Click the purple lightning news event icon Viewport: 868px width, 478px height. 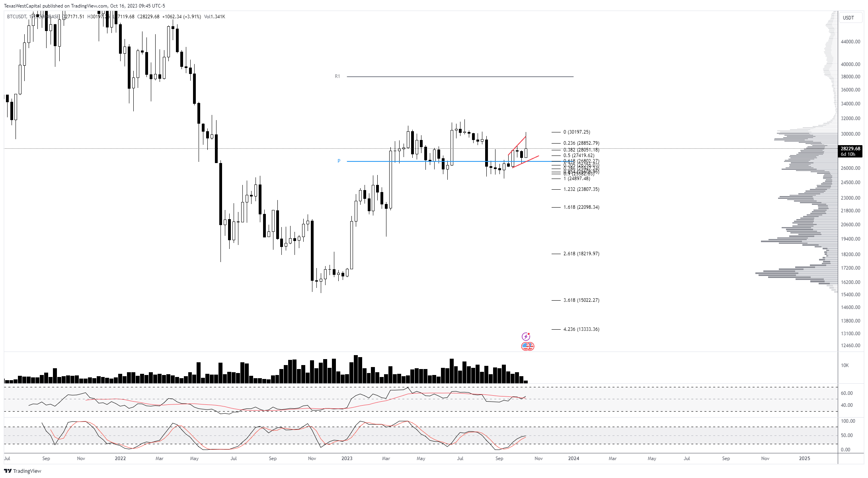[x=526, y=336]
